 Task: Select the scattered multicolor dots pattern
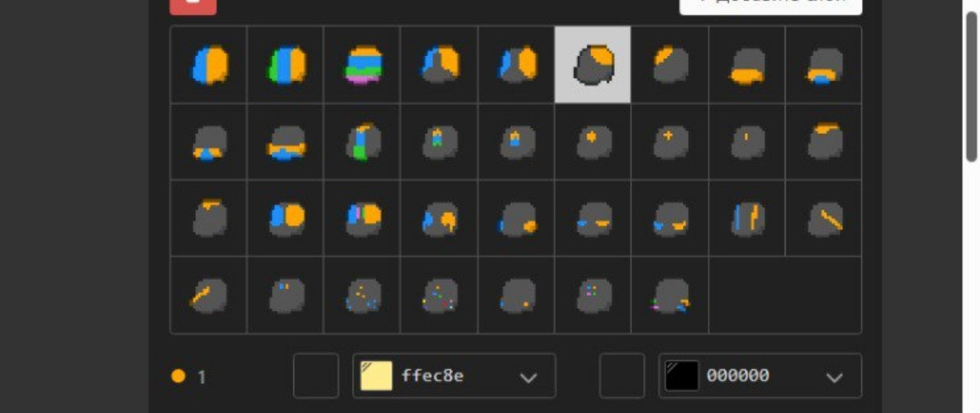pos(439,295)
